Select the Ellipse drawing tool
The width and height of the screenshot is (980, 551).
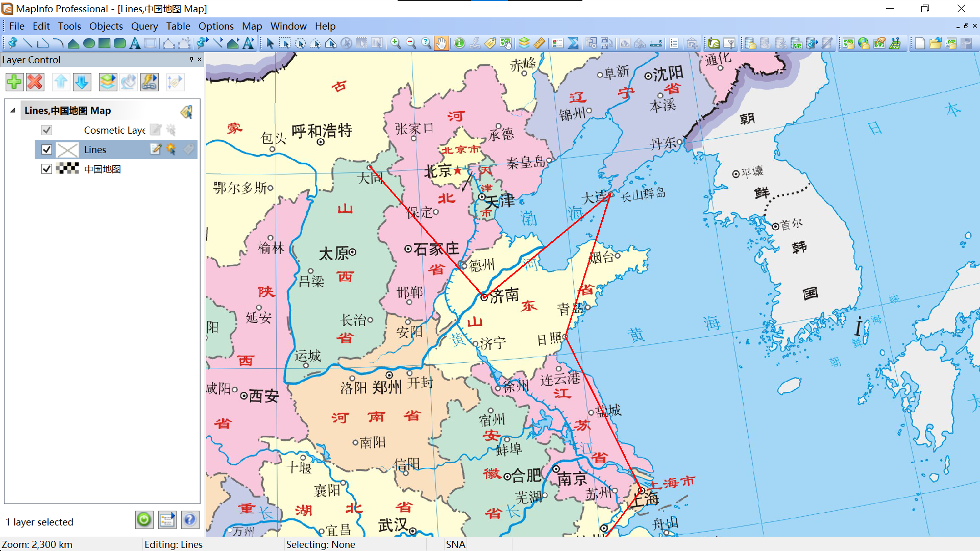[89, 43]
